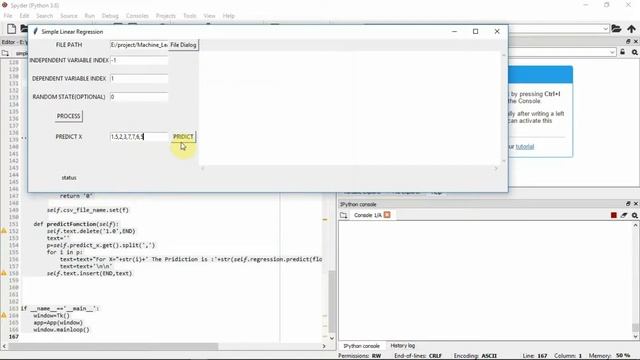Click the warning icon at line 164
This screenshot has width=640, height=360.
click(4, 316)
